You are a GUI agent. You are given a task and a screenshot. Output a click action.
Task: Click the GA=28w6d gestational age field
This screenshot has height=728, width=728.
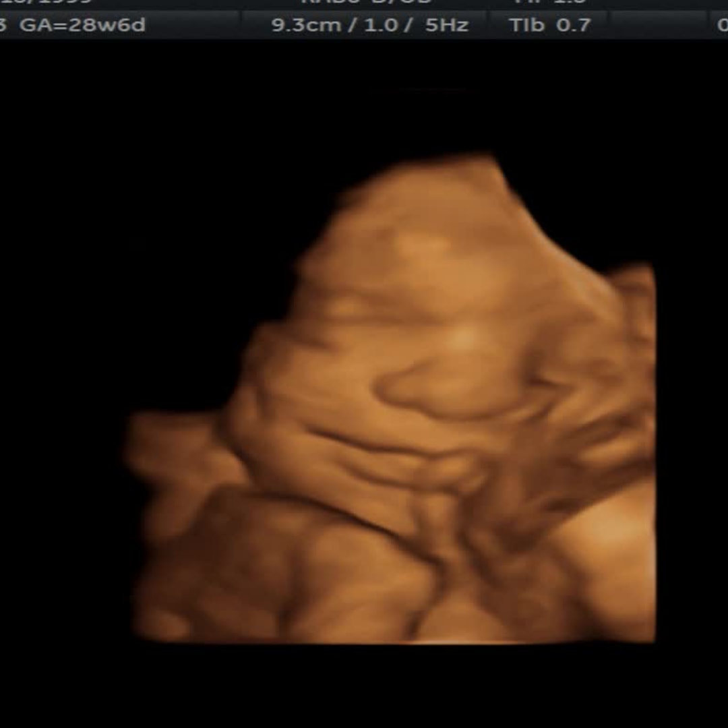[x=82, y=26]
